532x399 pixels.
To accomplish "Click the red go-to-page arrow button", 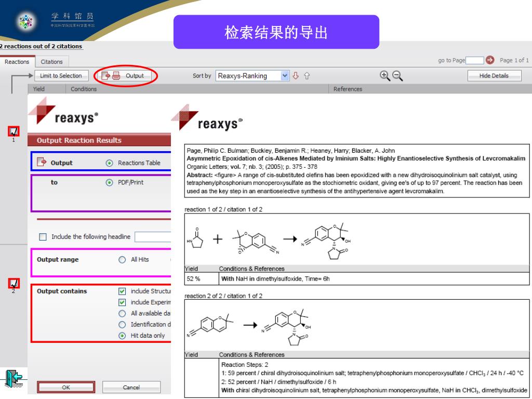I will pyautogui.click(x=490, y=60).
